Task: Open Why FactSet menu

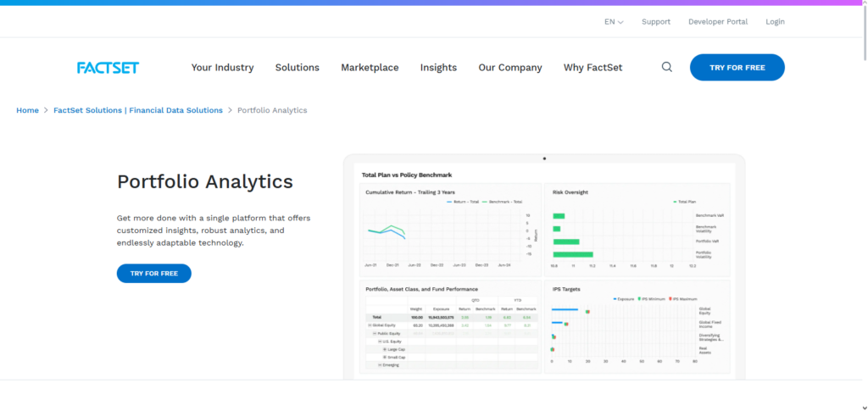Action: pos(593,68)
